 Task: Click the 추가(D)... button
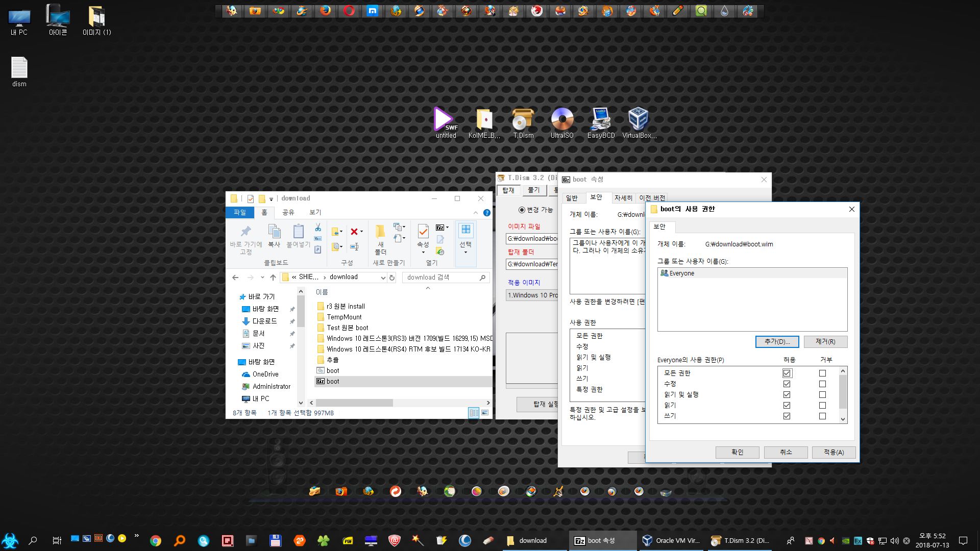pos(777,342)
